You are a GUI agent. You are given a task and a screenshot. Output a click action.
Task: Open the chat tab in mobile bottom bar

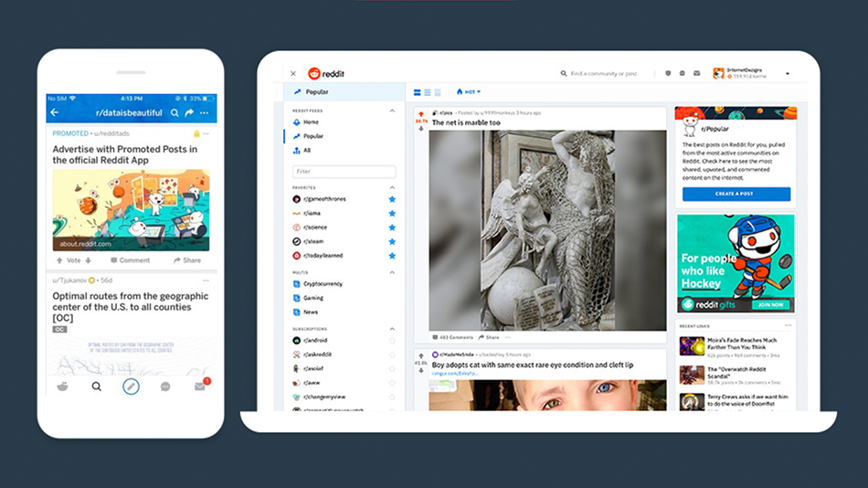coord(165,387)
